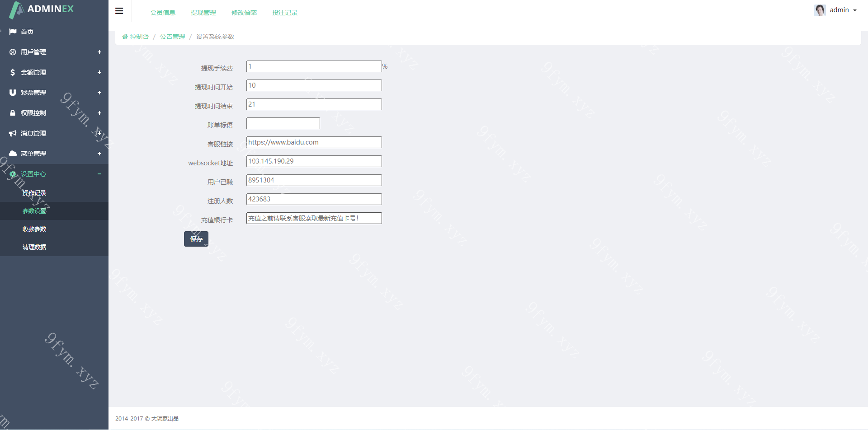Image resolution: width=868 pixels, height=430 pixels.
Task: Click the lock icon beside 权限控制
Action: pyautogui.click(x=13, y=113)
